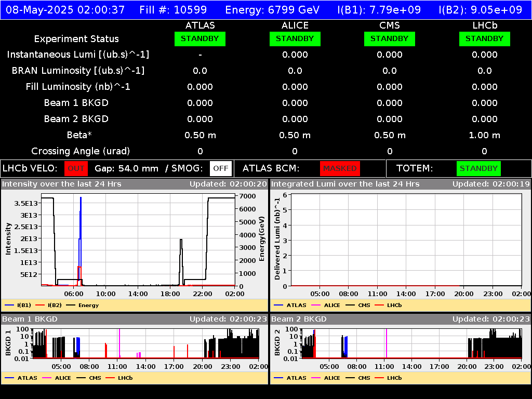
Task: Click the Fill # 10599 text
Action: [173, 9]
